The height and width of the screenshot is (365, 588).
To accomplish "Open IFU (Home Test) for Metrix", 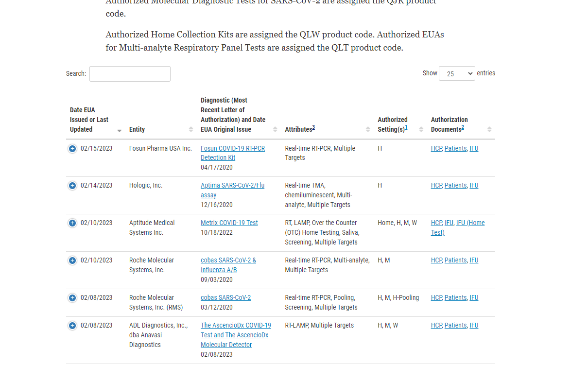I will pos(458,227).
